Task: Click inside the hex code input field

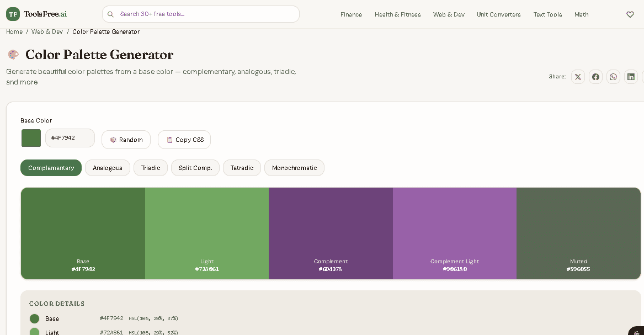Action: click(x=70, y=138)
